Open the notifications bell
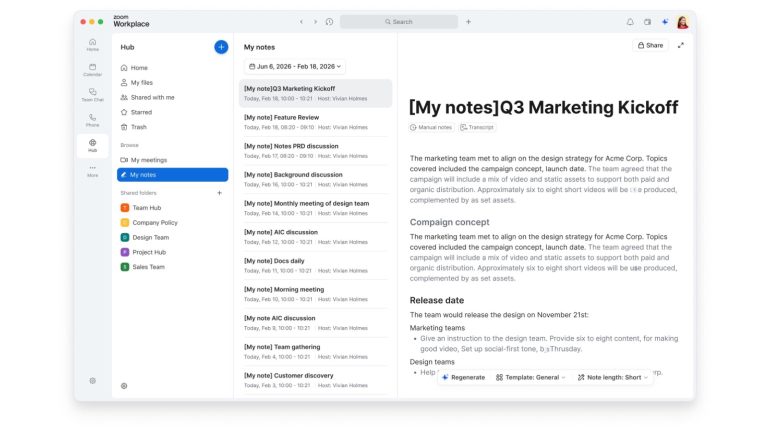 click(x=630, y=22)
